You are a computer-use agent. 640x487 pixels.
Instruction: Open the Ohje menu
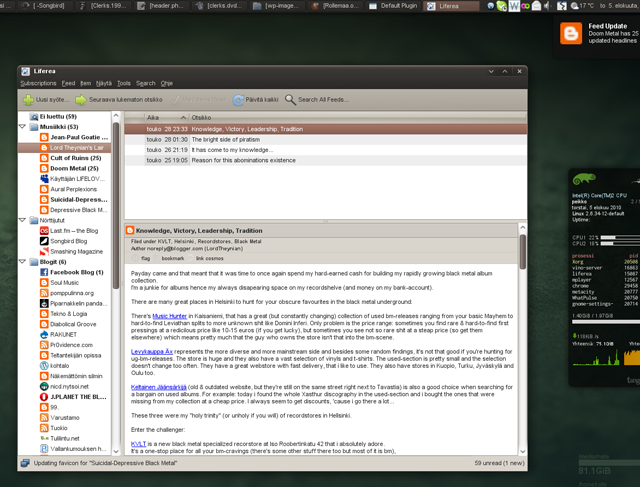tap(167, 83)
